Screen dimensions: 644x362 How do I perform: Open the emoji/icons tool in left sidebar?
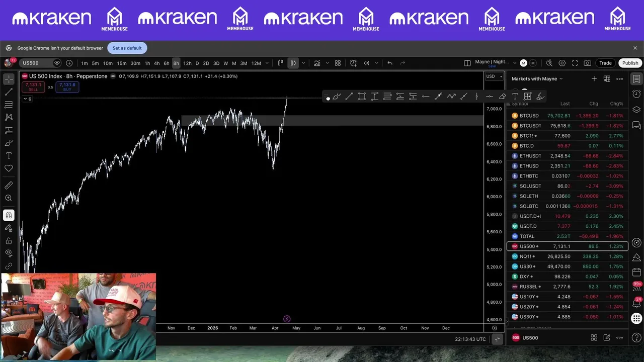pos(9,168)
